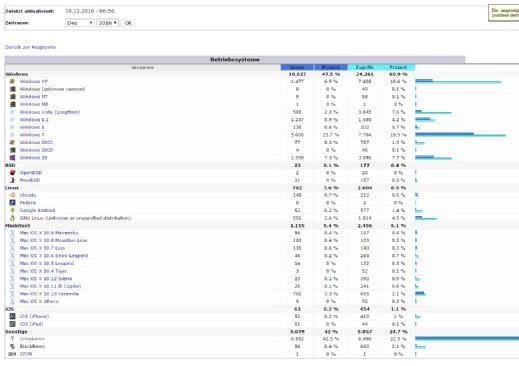Click the OK button
Viewport: 519px width, 366px height.
click(128, 23)
